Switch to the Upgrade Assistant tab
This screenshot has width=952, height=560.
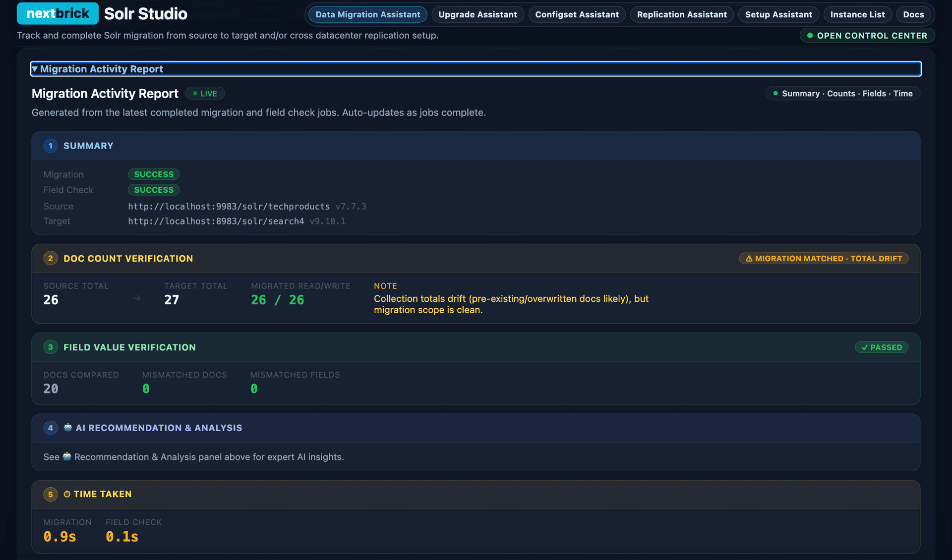click(478, 14)
